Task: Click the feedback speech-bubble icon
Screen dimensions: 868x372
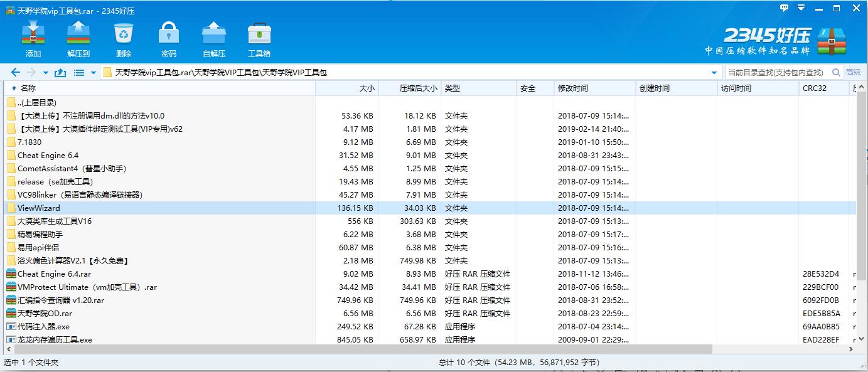Action: (x=785, y=8)
